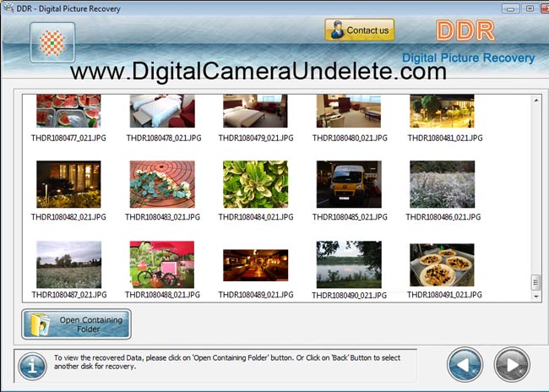Select lit building thumbnail THDR1080482_021
Image resolution: width=549 pixels, height=392 pixels.
pyautogui.click(x=68, y=184)
